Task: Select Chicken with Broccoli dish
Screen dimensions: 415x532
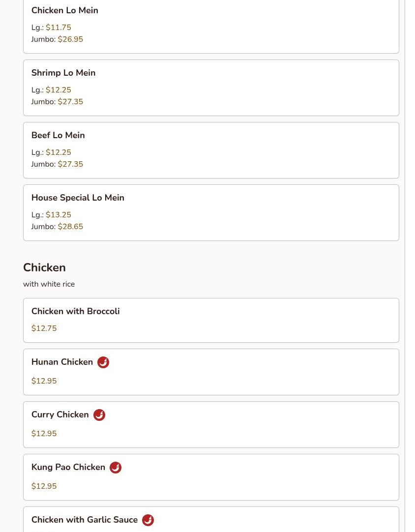Action: pyautogui.click(x=75, y=311)
